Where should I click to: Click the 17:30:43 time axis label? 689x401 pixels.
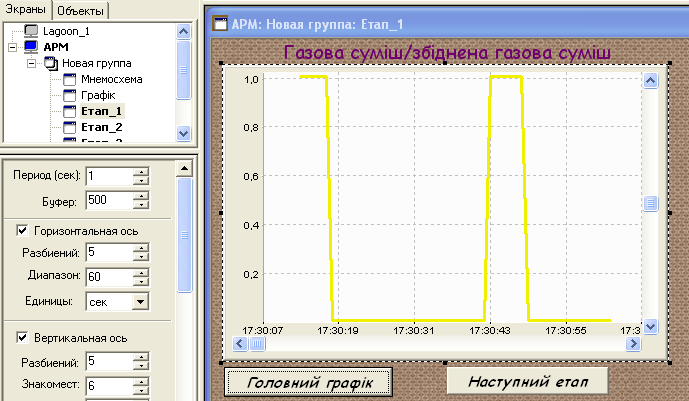tap(490, 330)
